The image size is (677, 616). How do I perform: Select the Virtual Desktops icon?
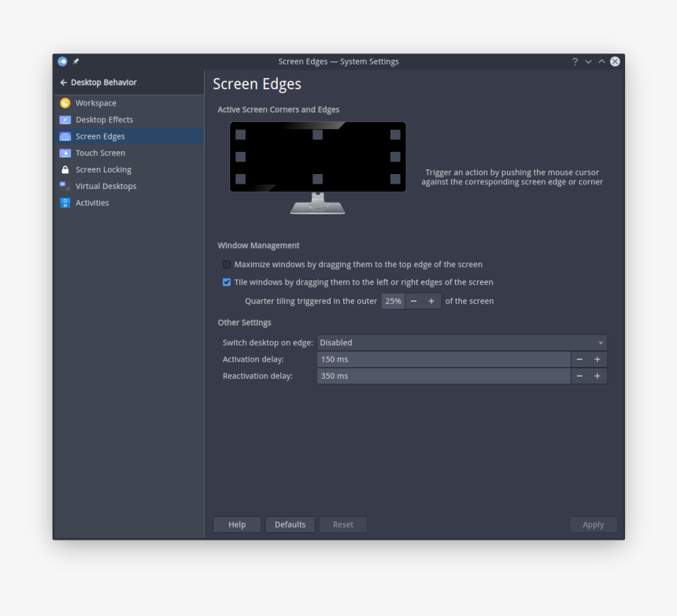tap(64, 186)
